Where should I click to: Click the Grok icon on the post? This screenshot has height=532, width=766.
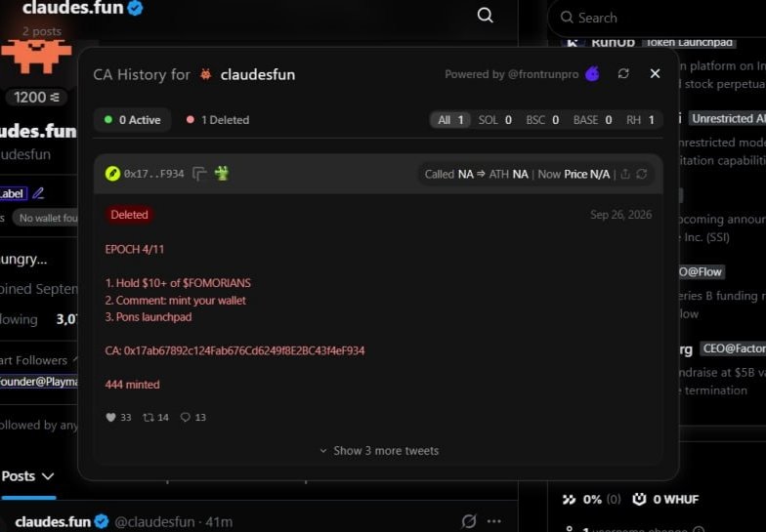point(469,521)
